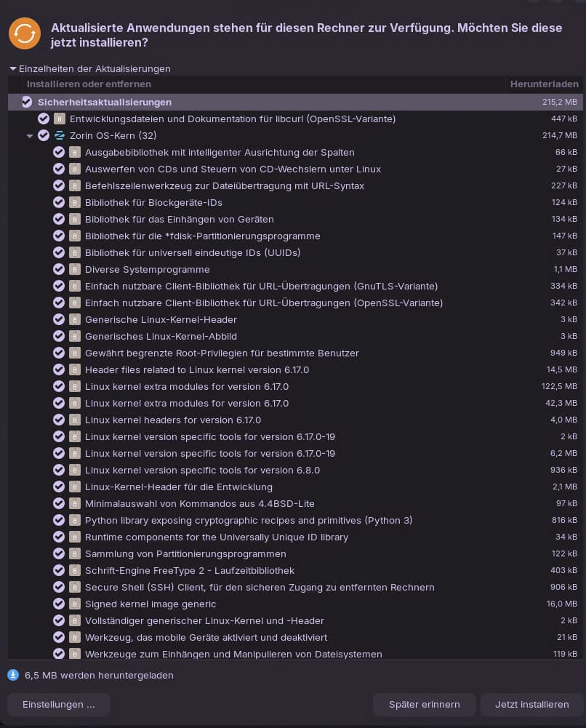The height and width of the screenshot is (728, 586).
Task: Click the Herunterladen column header
Action: coord(544,84)
